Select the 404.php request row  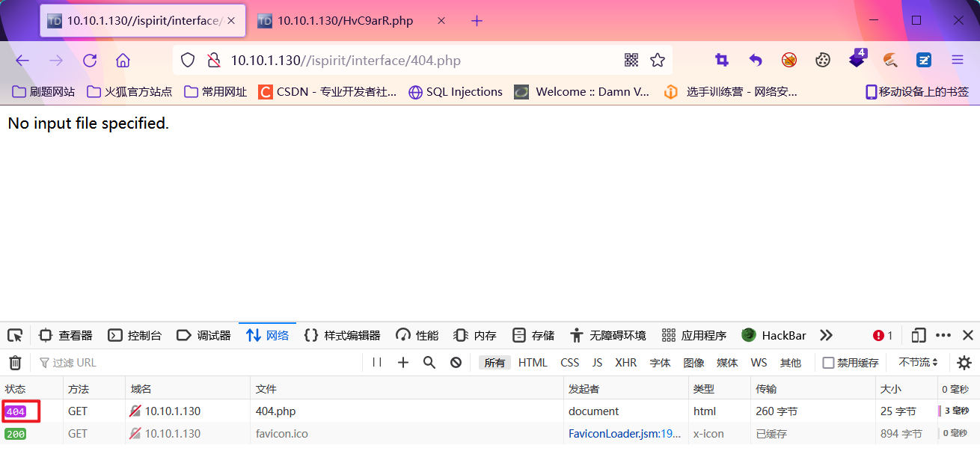pyautogui.click(x=490, y=411)
